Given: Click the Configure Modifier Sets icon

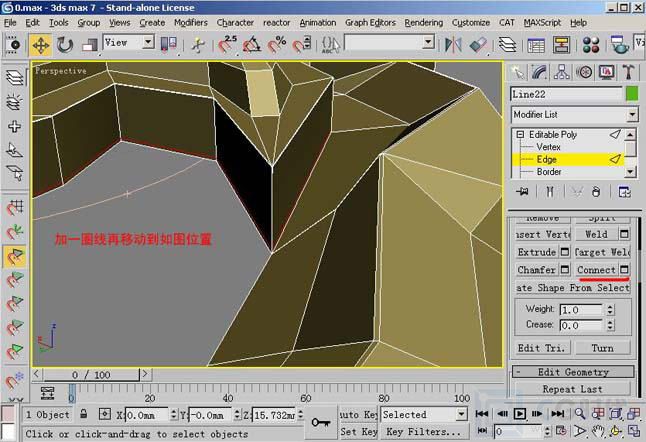Looking at the screenshot, I should 624,192.
